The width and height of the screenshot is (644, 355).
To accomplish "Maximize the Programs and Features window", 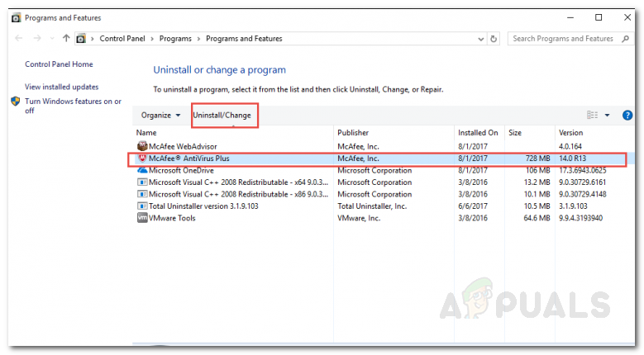I will point(599,17).
